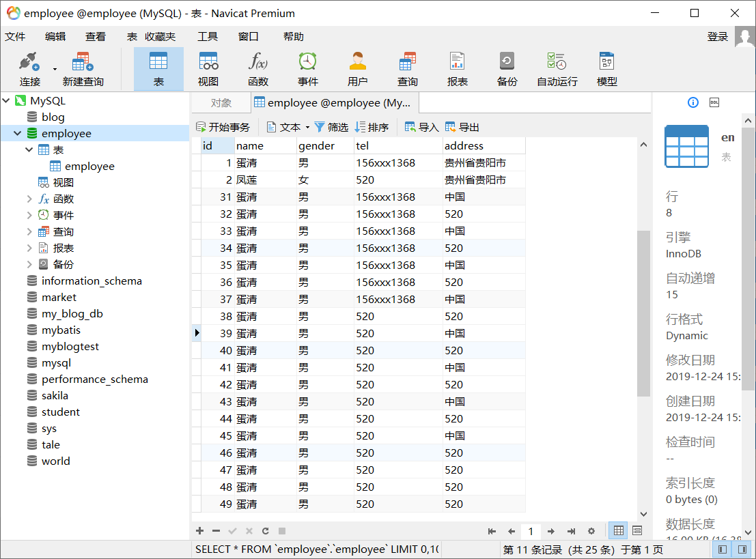Viewport: 756px width, 559px height.
Task: Open the View (视图) toolbar icon
Action: coord(208,69)
